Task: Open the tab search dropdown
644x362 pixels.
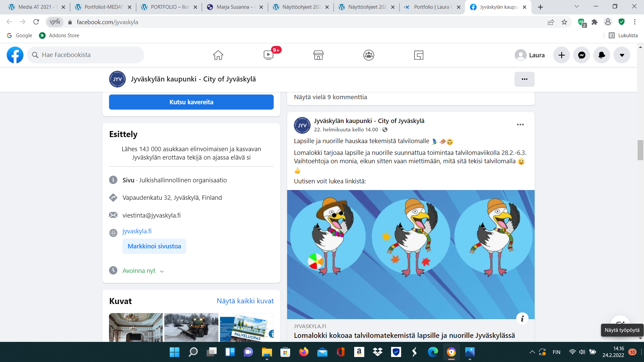Action: [577, 7]
